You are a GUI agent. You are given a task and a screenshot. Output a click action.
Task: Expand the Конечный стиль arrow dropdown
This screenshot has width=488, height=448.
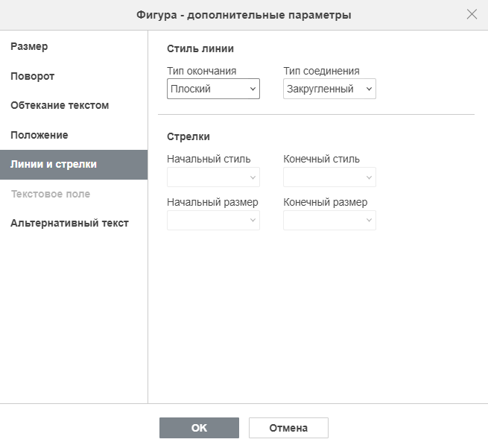pyautogui.click(x=329, y=177)
